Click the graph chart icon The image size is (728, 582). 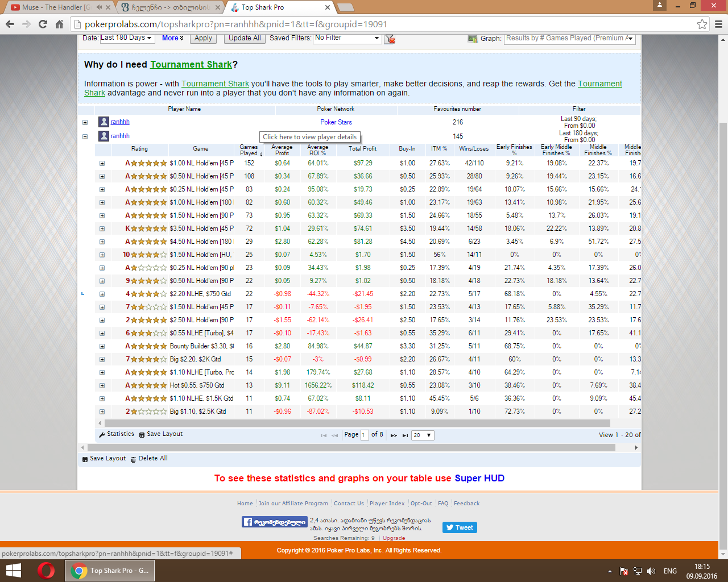tap(472, 39)
